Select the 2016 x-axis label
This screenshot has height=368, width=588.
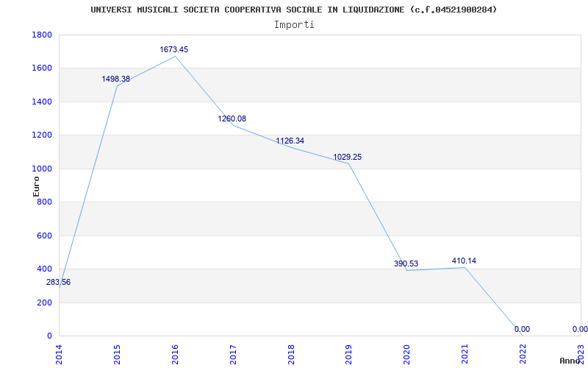175,355
